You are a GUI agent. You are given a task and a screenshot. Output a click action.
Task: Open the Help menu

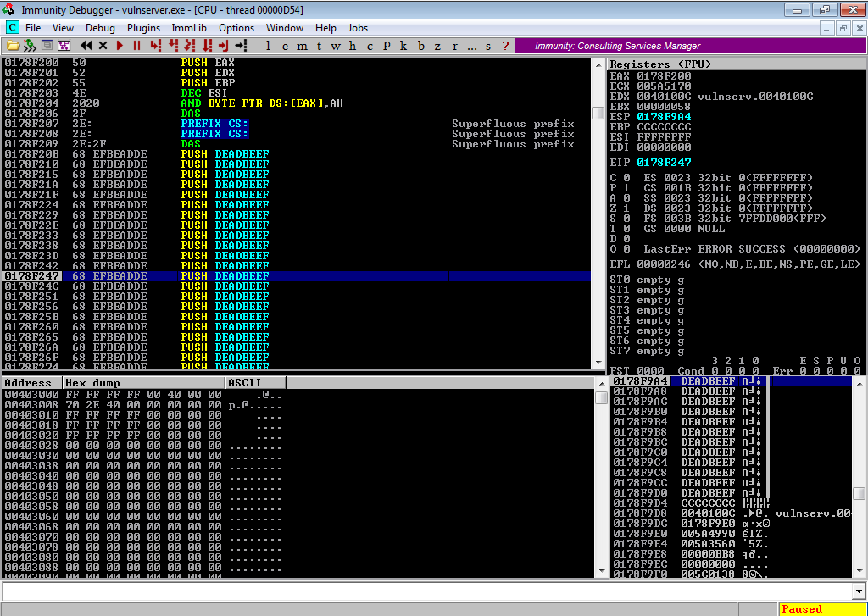pos(325,28)
